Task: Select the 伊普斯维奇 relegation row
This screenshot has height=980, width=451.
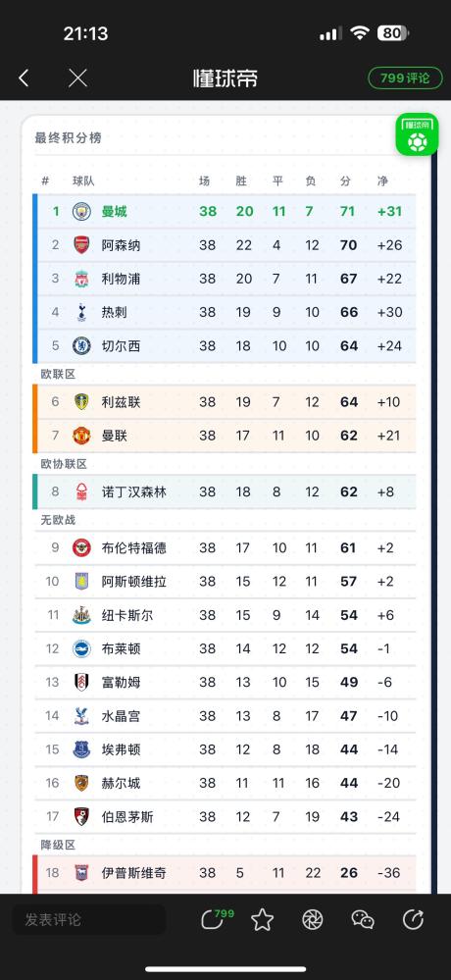Action: pyautogui.click(x=225, y=872)
